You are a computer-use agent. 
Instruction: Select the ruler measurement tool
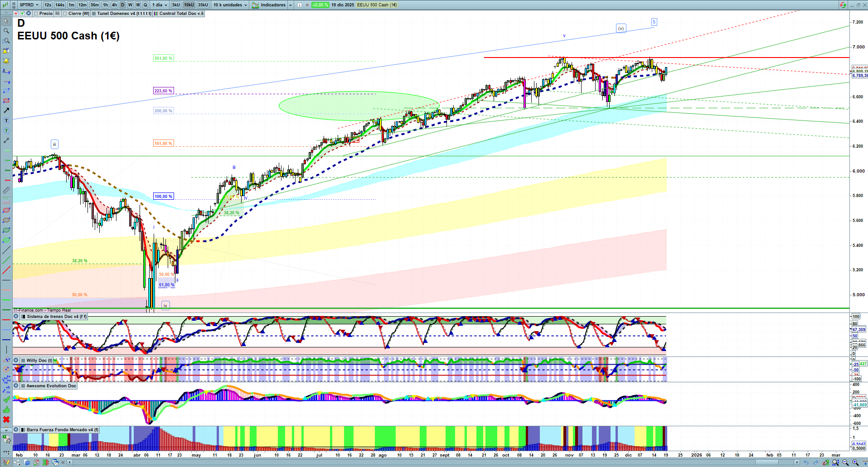(6, 190)
